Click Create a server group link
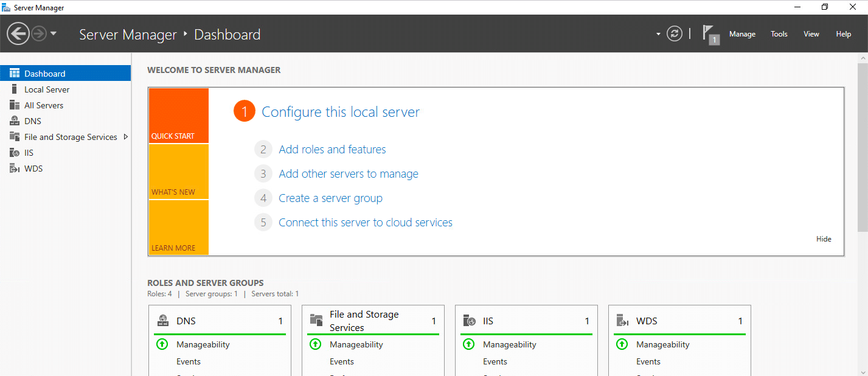Viewport: 868px width, 376px height. [330, 198]
